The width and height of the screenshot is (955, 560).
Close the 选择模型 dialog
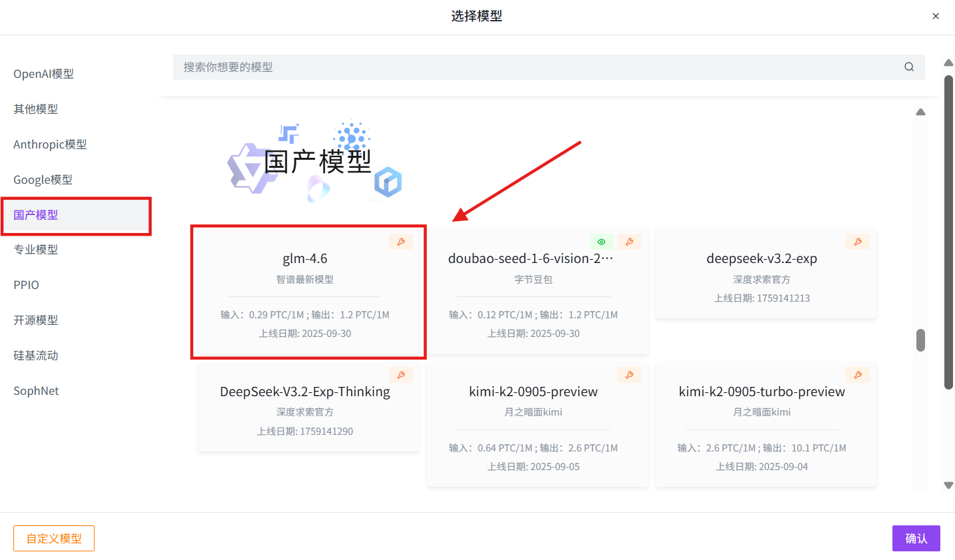point(936,16)
